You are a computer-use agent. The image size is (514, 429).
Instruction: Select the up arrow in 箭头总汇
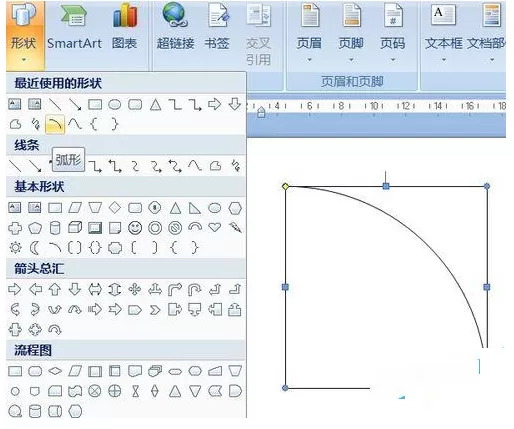coord(55,289)
